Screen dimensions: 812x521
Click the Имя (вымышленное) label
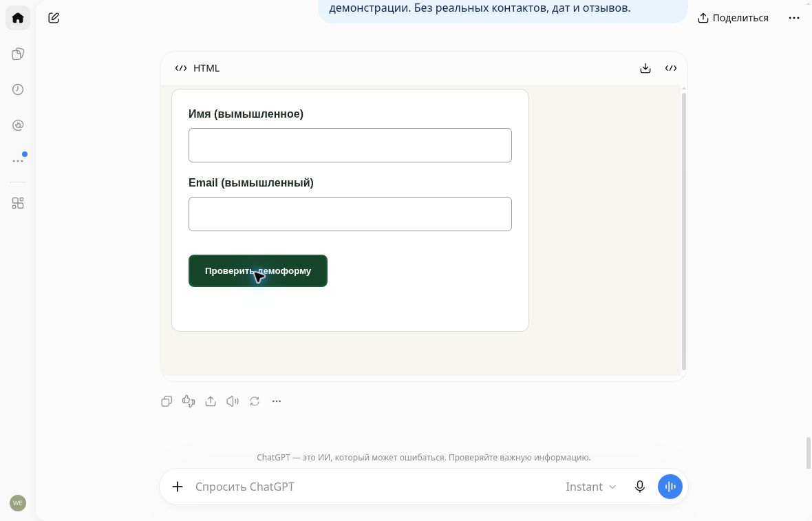pos(246,114)
